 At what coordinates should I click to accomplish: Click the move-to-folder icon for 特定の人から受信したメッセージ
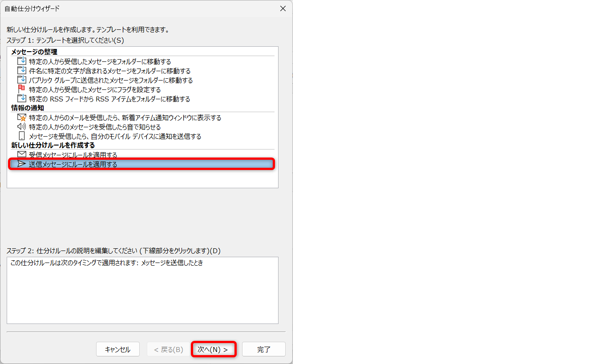22,61
